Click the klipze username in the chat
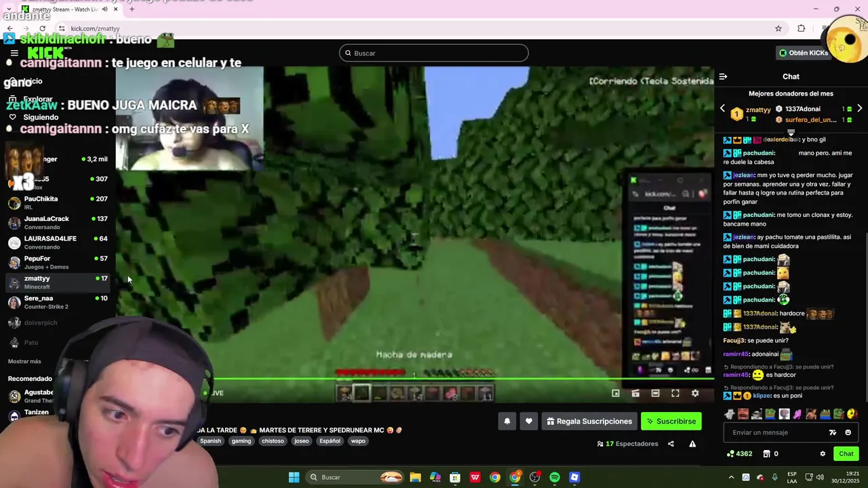The width and height of the screenshot is (868, 488). (761, 395)
